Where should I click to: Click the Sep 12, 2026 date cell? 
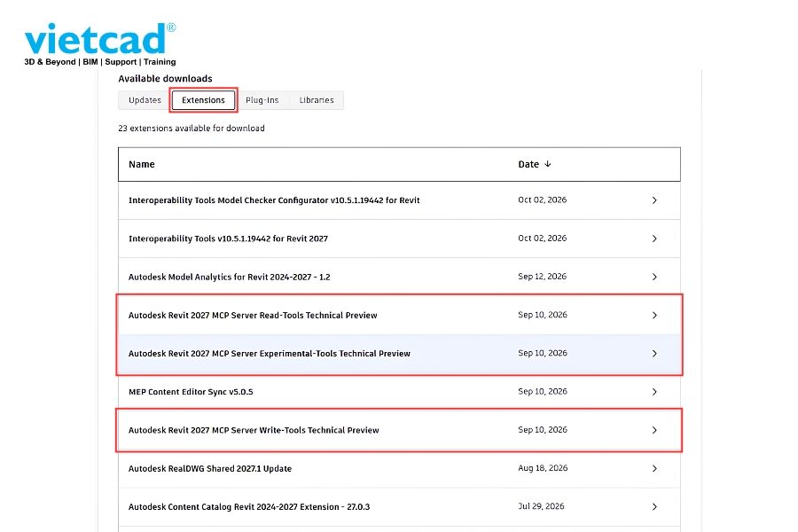pos(542,277)
